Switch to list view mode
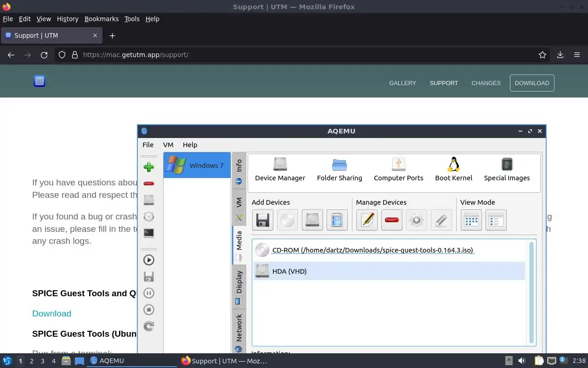The height and width of the screenshot is (368, 588). click(x=496, y=220)
